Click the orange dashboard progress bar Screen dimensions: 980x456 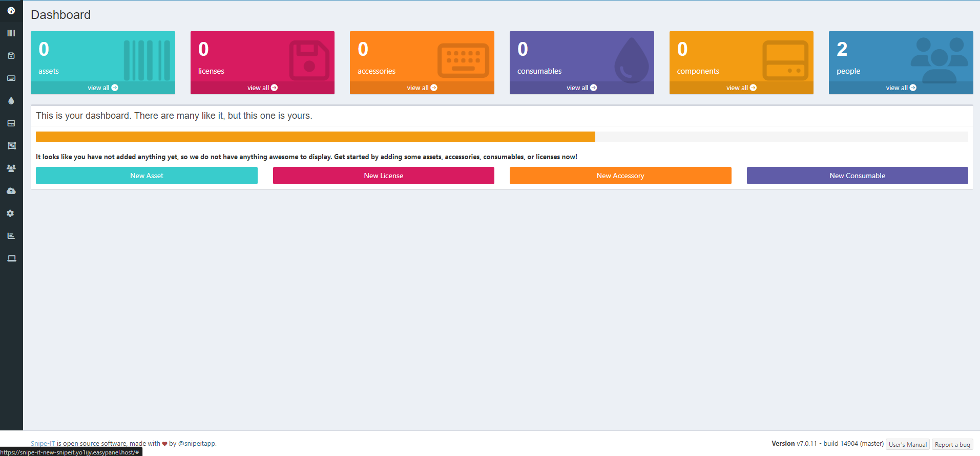coord(315,137)
